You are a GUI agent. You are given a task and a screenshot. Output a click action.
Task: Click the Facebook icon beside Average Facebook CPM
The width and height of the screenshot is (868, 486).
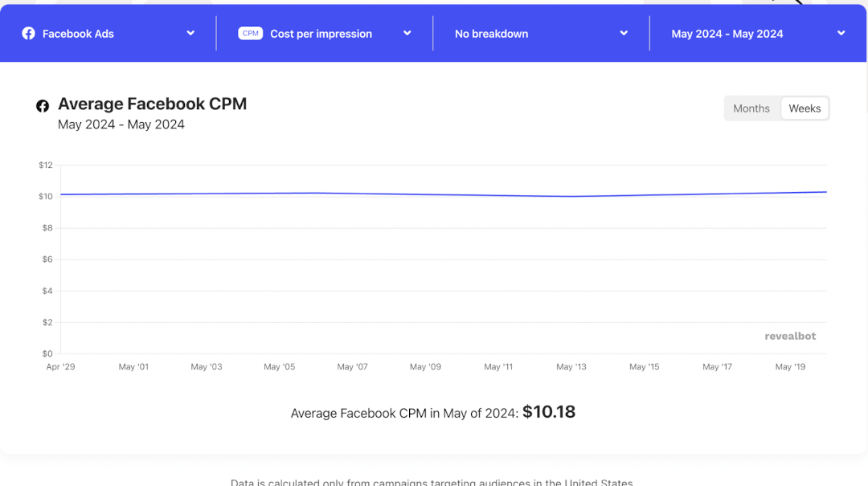(x=43, y=106)
